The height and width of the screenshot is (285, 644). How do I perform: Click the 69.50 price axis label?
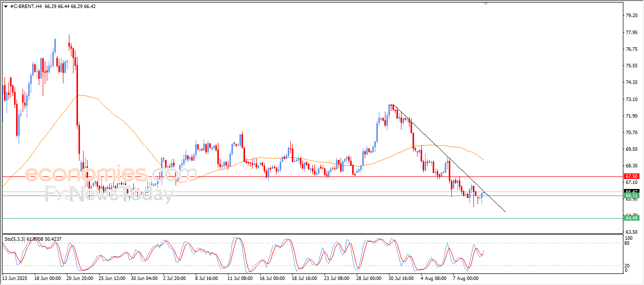tap(631, 149)
